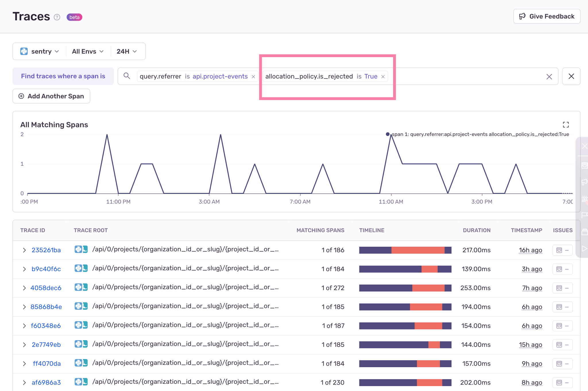Click the help icon next to Traces heading
The width and height of the screenshot is (588, 391).
[57, 17]
